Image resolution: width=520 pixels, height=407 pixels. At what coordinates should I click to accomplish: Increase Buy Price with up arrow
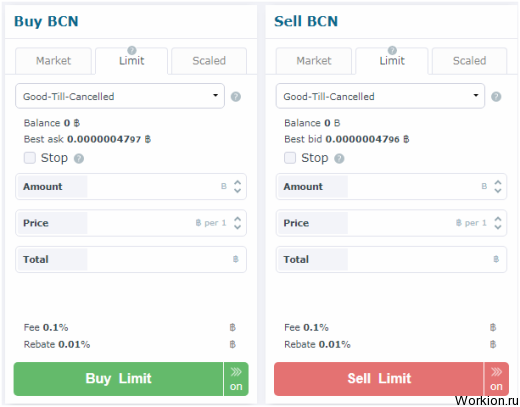tap(237, 219)
